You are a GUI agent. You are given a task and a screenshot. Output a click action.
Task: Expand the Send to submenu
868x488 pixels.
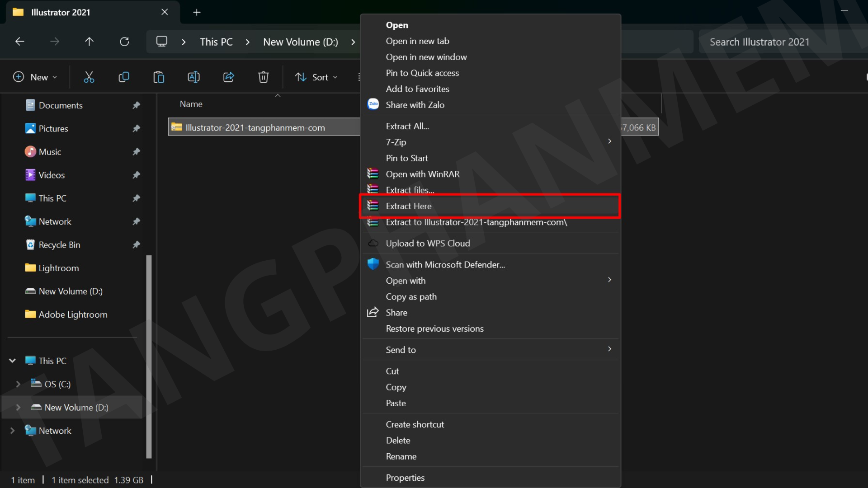[x=609, y=349]
